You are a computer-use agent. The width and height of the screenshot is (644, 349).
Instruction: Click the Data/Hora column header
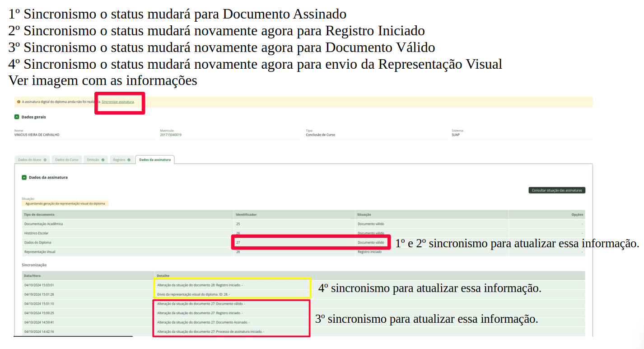[32, 275]
